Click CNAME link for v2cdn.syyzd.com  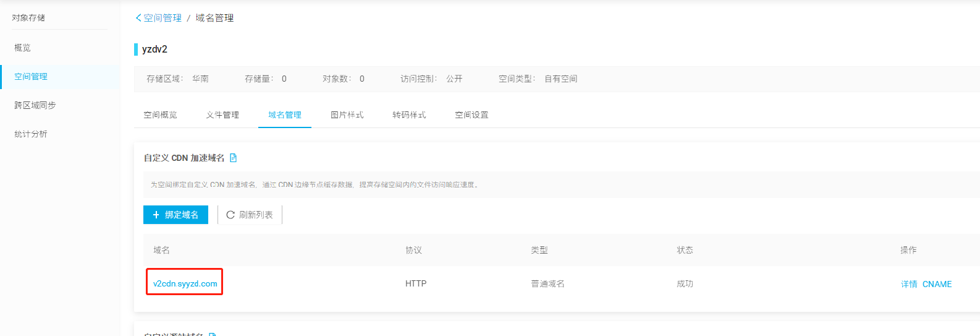tap(937, 284)
